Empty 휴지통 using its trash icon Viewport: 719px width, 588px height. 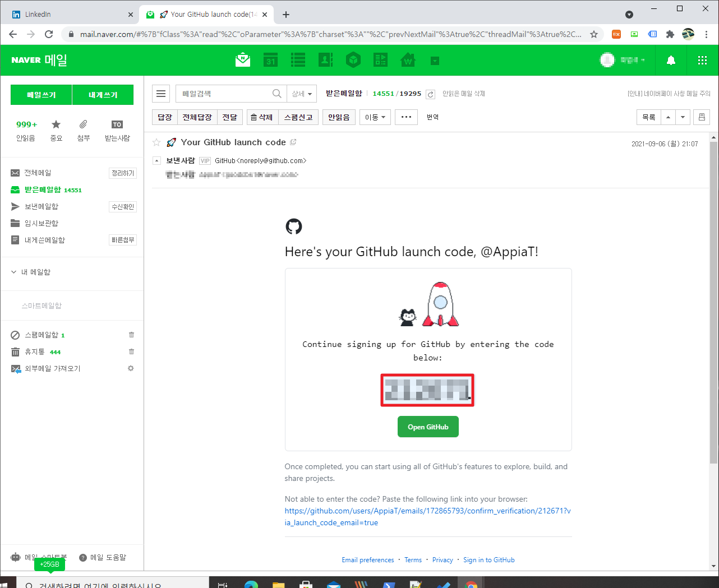[131, 351]
